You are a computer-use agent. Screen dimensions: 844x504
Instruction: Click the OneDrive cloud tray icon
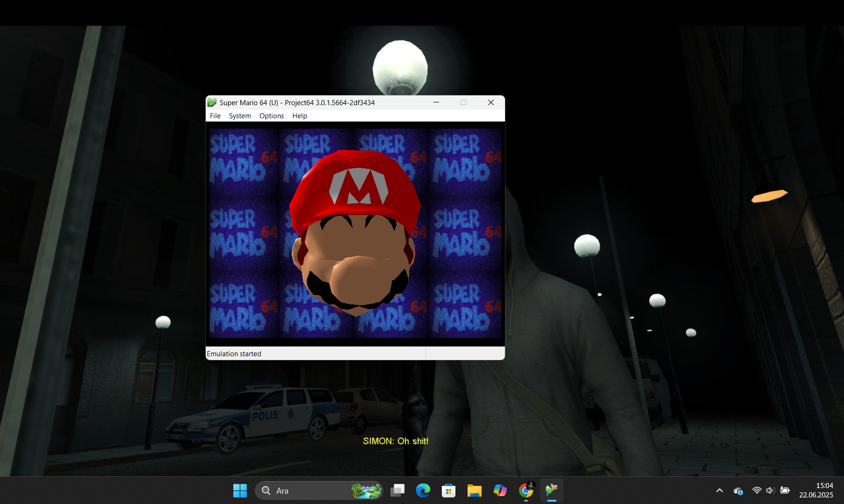click(x=738, y=490)
